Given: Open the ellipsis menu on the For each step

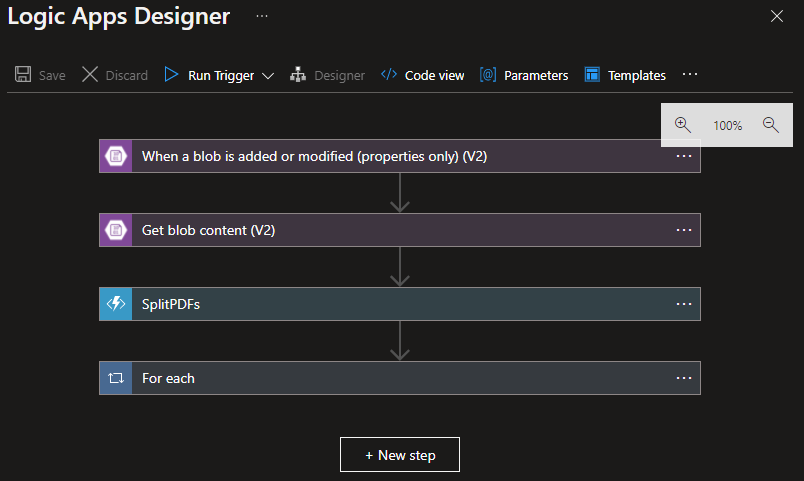Looking at the screenshot, I should 684,378.
